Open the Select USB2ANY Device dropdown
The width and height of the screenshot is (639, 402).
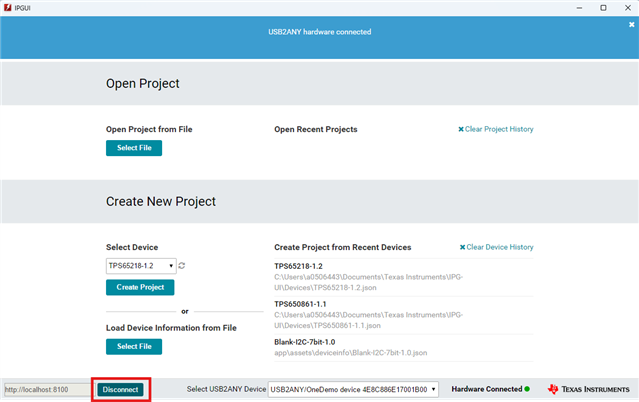pos(353,389)
